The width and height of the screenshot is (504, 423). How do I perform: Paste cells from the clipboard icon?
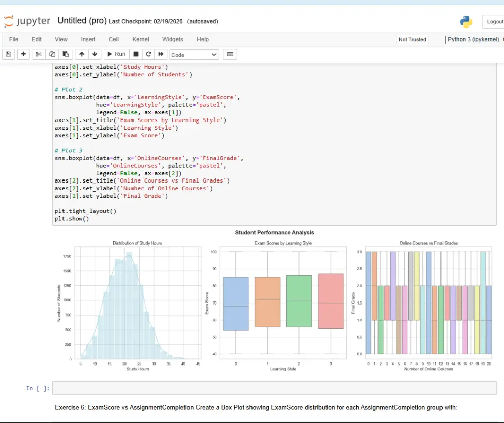(x=66, y=54)
